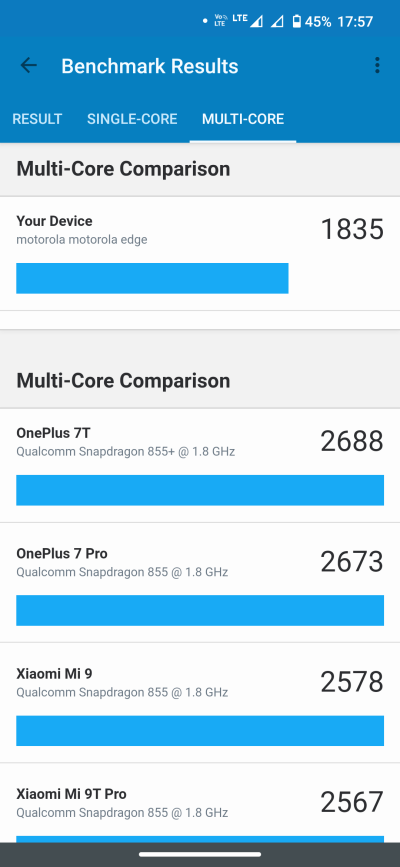Open the three-dot overflow menu
Screen dimensions: 400x867
pos(377,65)
